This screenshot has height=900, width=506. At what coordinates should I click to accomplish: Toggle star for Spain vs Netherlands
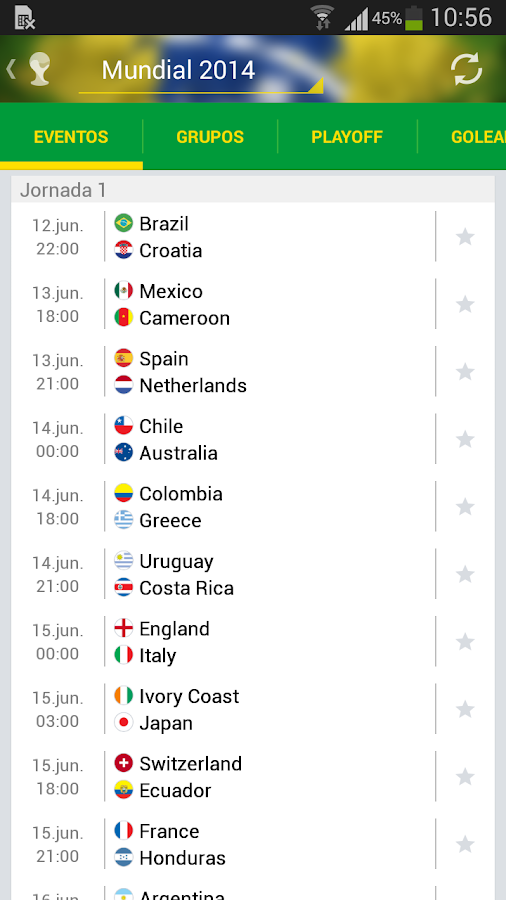465,372
